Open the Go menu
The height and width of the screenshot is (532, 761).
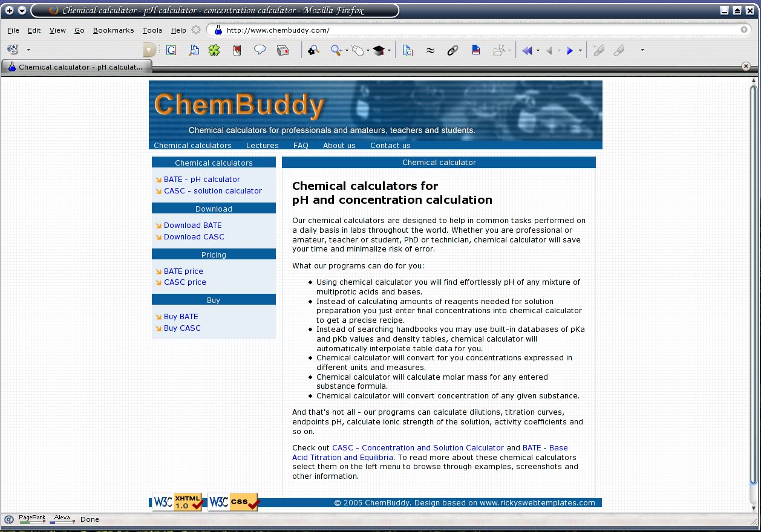point(79,30)
